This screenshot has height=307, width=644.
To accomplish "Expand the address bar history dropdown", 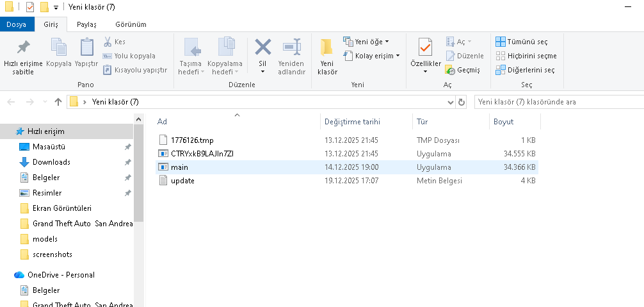I will (451, 102).
